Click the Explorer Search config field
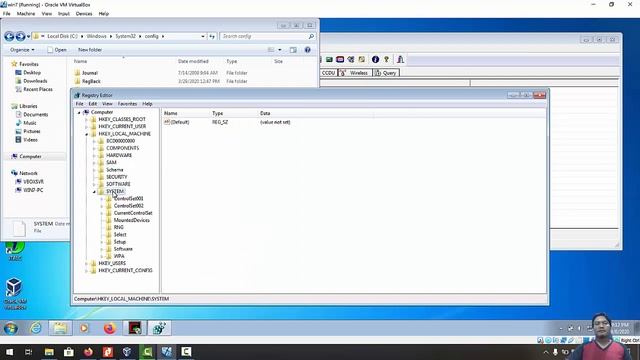The height and width of the screenshot is (360, 640). click(x=268, y=36)
